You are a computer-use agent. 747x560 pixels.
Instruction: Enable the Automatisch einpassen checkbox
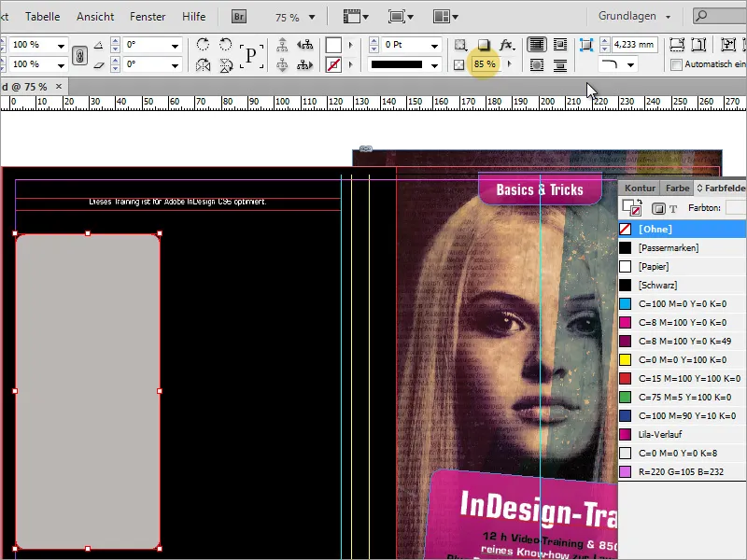(676, 64)
